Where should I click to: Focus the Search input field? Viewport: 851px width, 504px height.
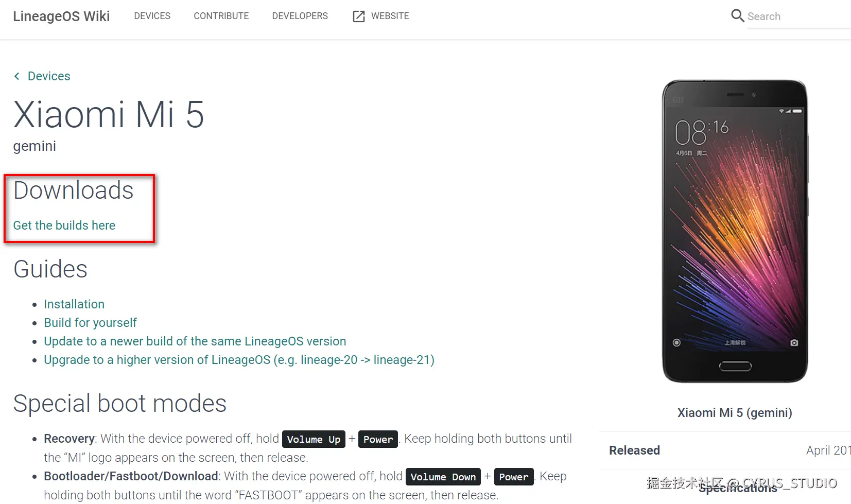pos(798,16)
